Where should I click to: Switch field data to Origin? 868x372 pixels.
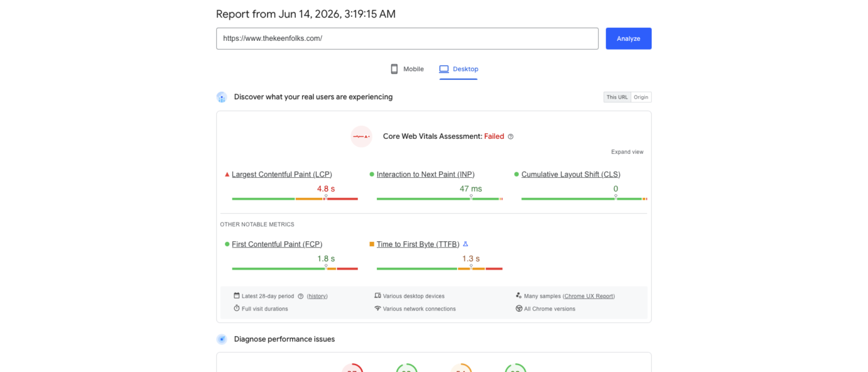click(x=641, y=97)
